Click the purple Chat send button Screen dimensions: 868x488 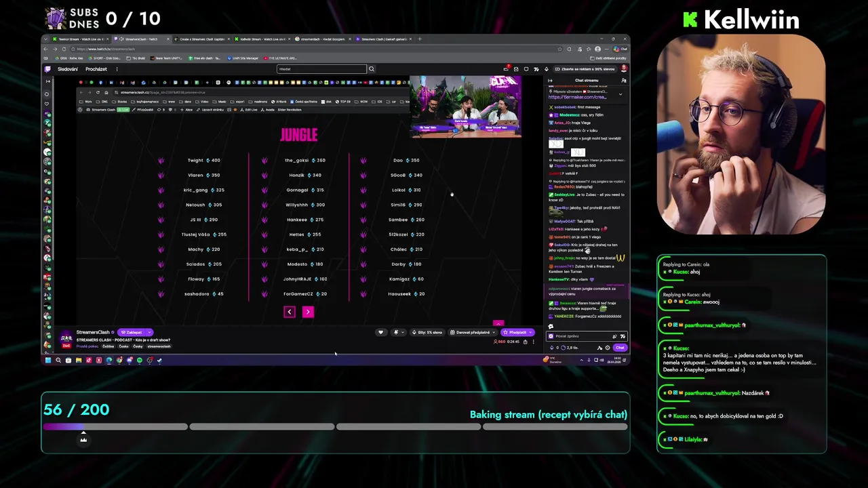tap(620, 348)
